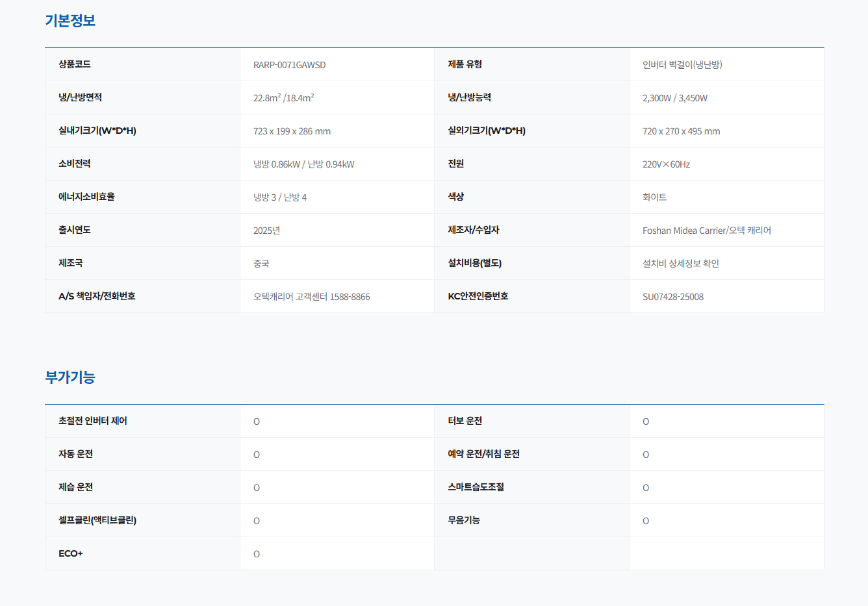Click indoor unit size 723 x 199 x 286 mm
868x606 pixels.
coord(292,131)
